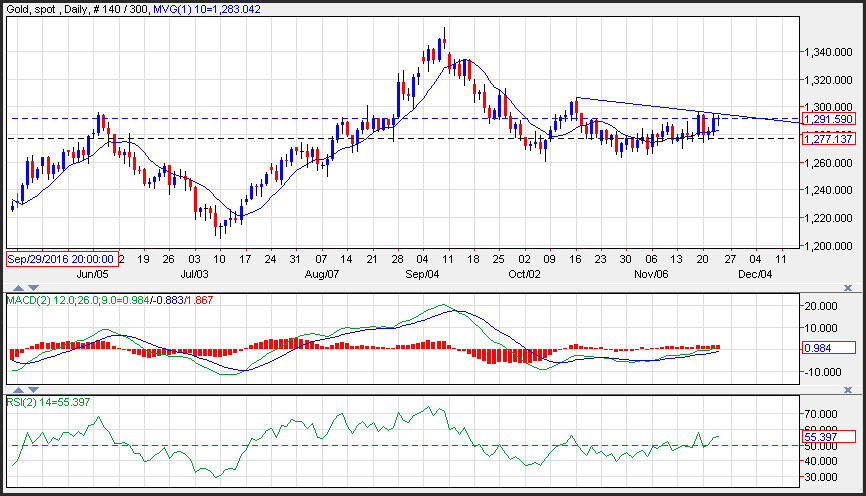
Task: Click the 1,340.000 label on the price axis
Action: (826, 52)
